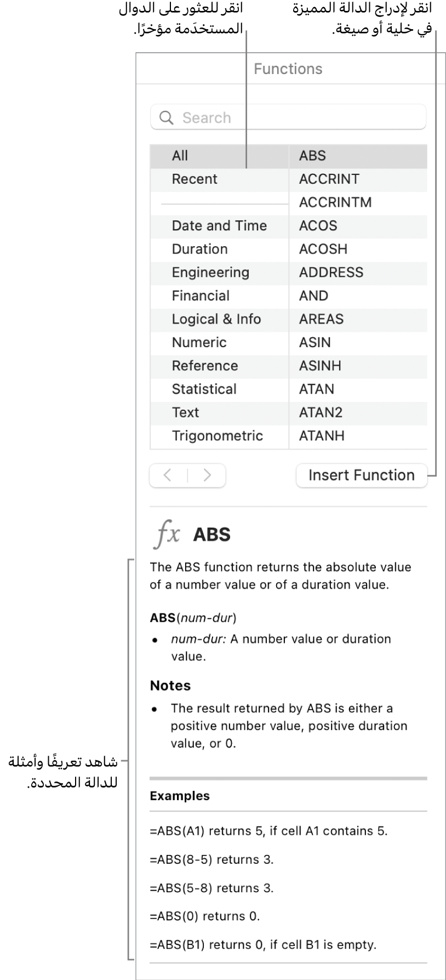This screenshot has width=446, height=980.
Task: Choose the ACCRINT function
Action: [x=329, y=179]
